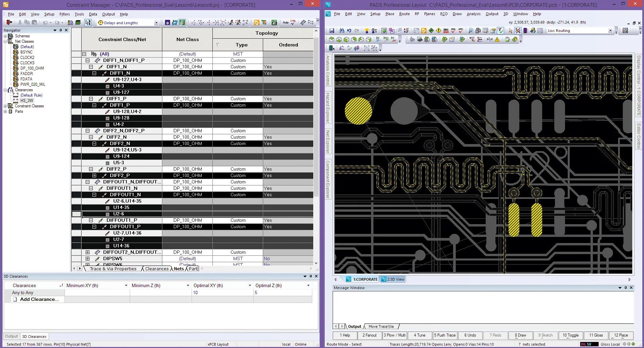
Task: Open the Display Control side panel tab
Action: pos(639,85)
